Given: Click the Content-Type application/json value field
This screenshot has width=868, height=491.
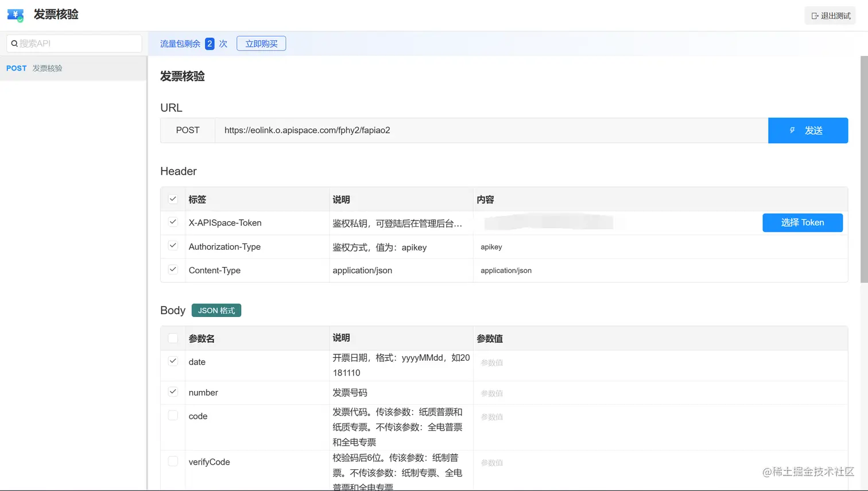Looking at the screenshot, I should [x=660, y=270].
